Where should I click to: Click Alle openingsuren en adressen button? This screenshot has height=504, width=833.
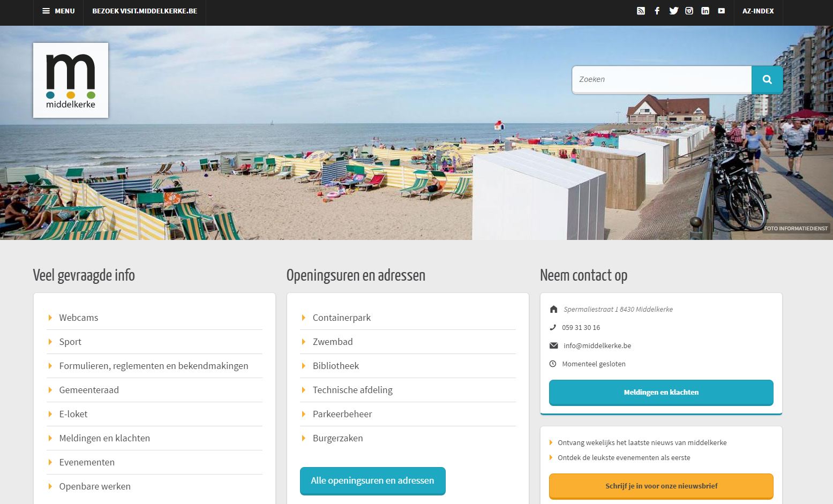click(x=373, y=481)
